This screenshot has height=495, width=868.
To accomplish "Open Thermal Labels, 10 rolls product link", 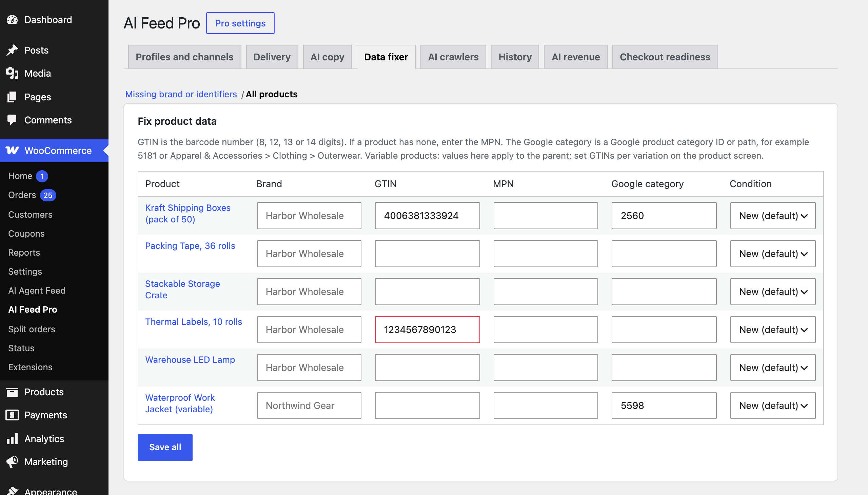I will coord(194,322).
